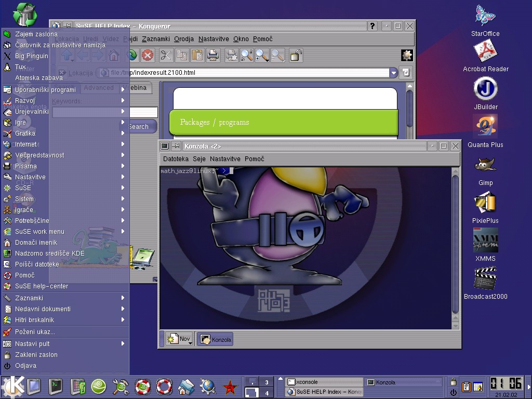
Task: Click the home folder icon in panel
Action: pos(186,387)
